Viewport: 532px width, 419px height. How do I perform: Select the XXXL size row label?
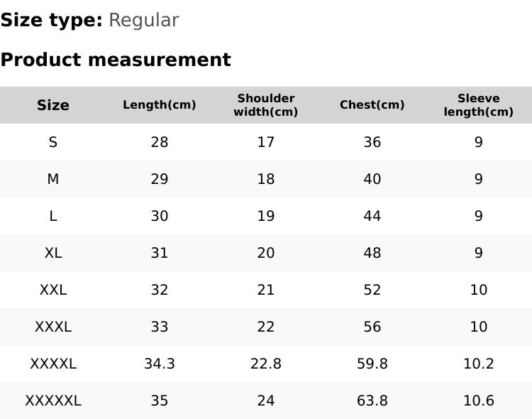[53, 327]
